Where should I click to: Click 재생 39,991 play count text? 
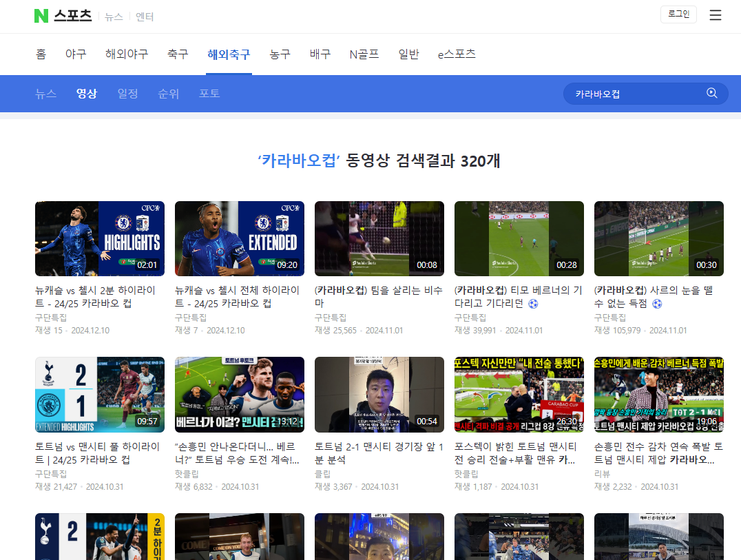(475, 331)
